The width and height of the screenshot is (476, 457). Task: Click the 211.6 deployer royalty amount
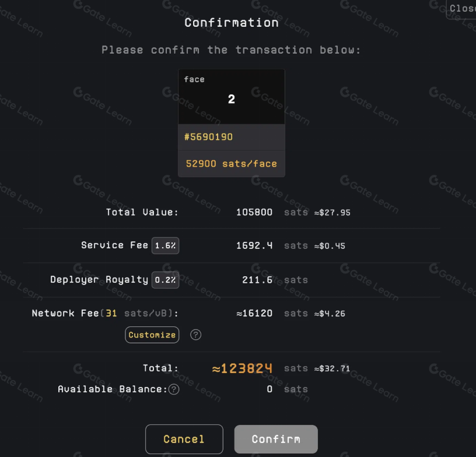point(257,280)
